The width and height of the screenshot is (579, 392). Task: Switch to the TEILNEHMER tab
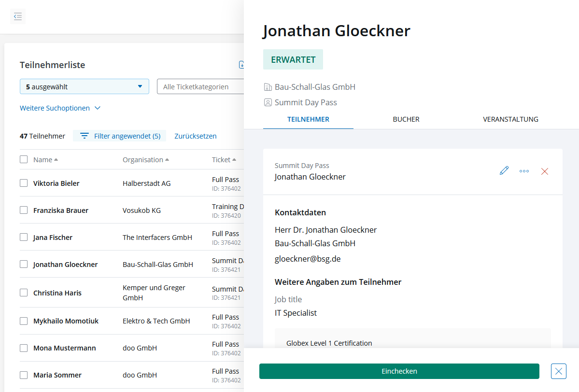(x=308, y=119)
